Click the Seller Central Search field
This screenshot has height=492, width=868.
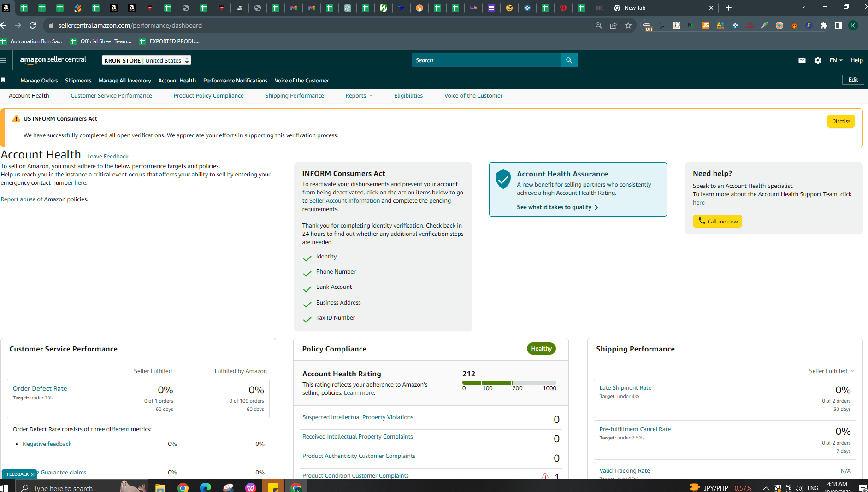pyautogui.click(x=486, y=60)
